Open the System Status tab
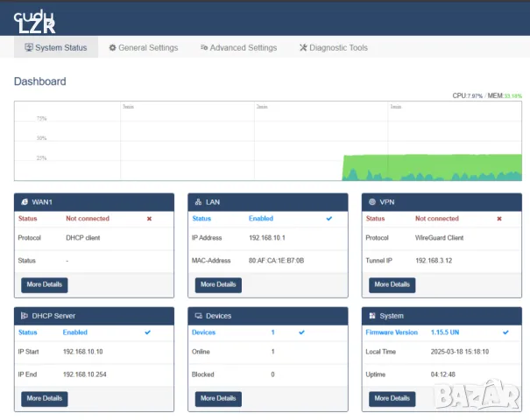 click(56, 48)
